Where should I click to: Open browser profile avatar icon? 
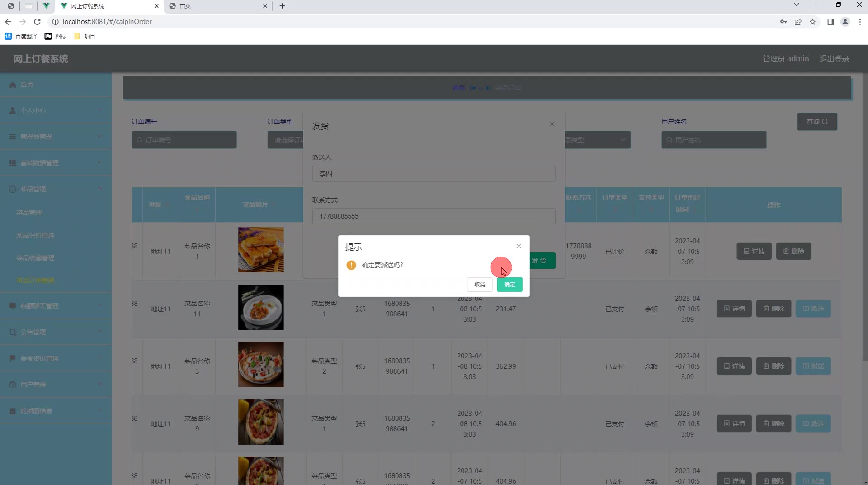[x=845, y=22]
